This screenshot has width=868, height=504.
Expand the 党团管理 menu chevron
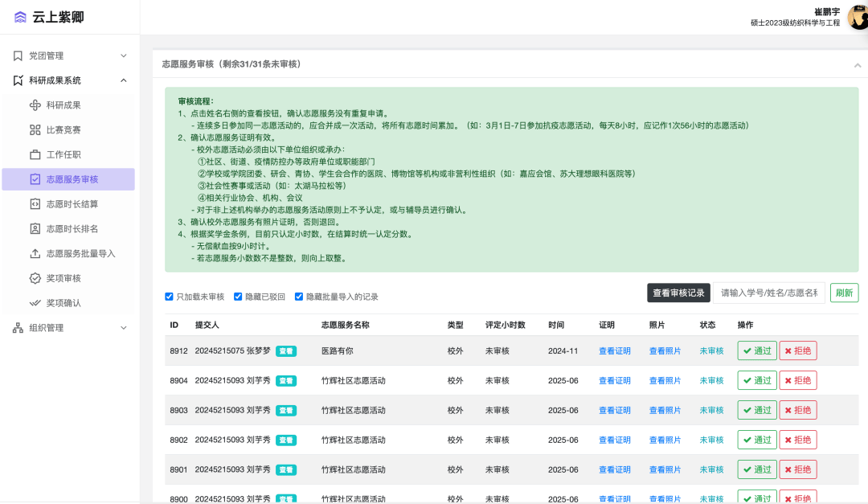[x=124, y=55]
